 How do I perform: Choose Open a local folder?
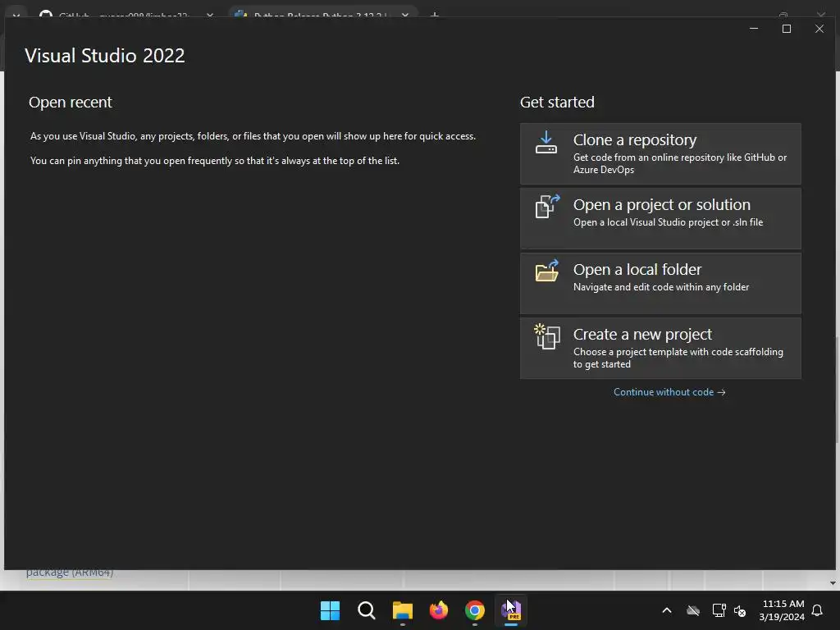click(660, 283)
